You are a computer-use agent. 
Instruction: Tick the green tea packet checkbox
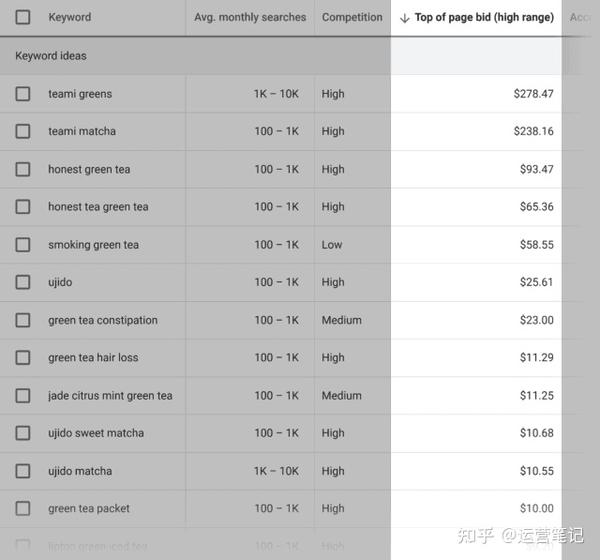click(x=23, y=508)
